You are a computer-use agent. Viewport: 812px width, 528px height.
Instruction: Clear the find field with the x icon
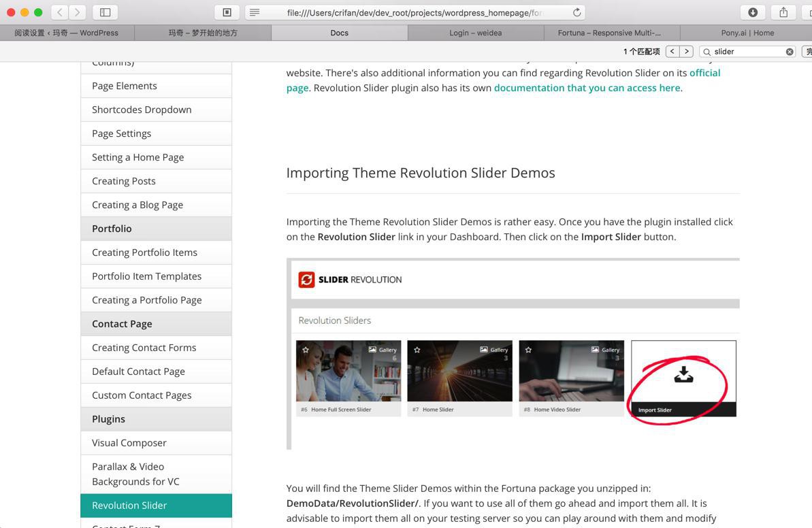790,51
